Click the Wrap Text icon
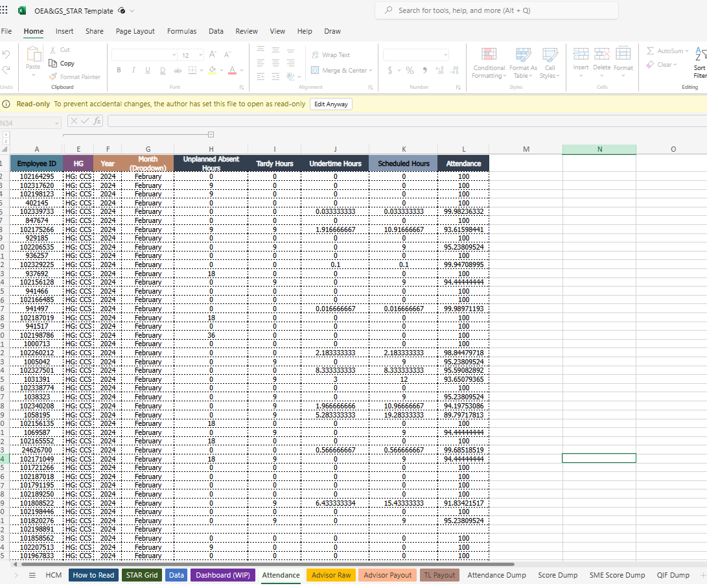 [x=315, y=54]
